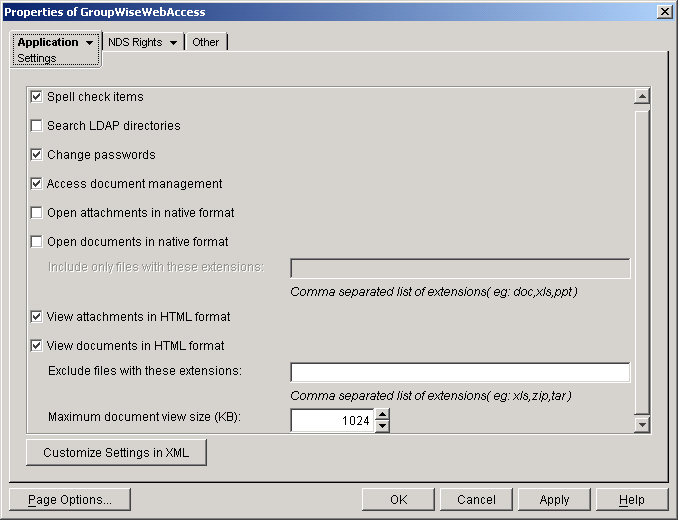This screenshot has width=678, height=520.
Task: Confirm with the OK button
Action: pyautogui.click(x=398, y=500)
